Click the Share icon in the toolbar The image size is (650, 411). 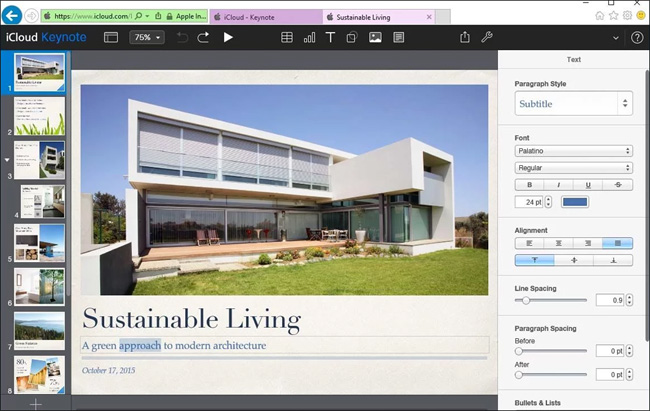[x=465, y=37]
